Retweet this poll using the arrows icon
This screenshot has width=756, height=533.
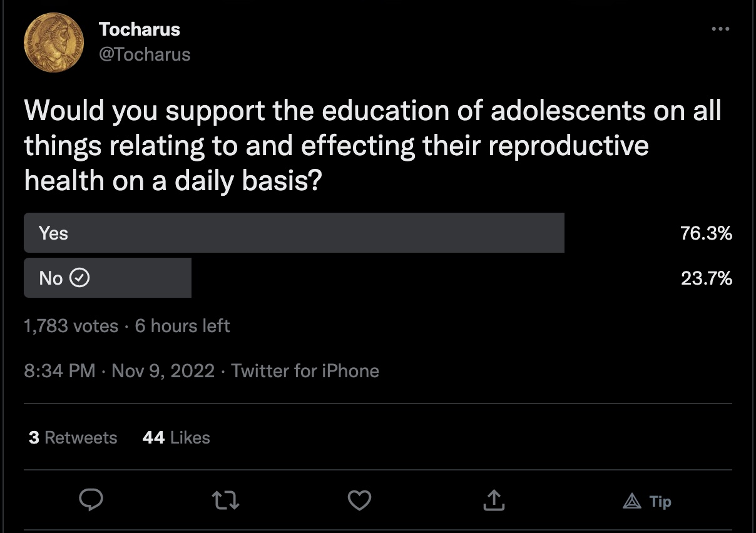coord(225,500)
